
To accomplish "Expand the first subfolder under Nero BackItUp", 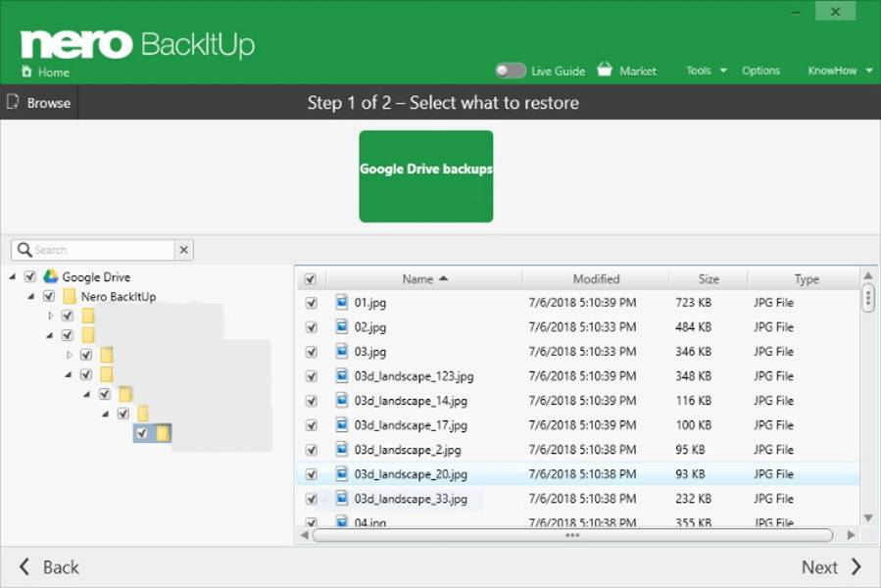I will coord(51,316).
